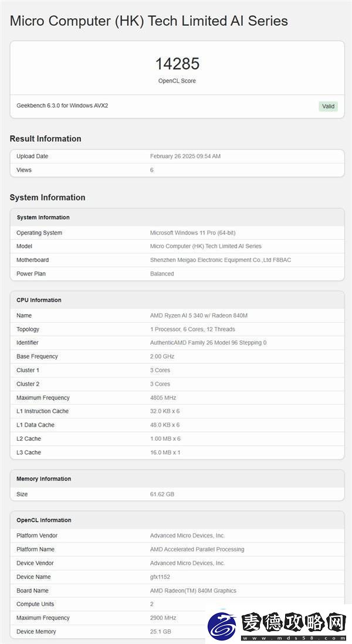Click the CPU Information table header
352x644 pixels.
[177, 300]
